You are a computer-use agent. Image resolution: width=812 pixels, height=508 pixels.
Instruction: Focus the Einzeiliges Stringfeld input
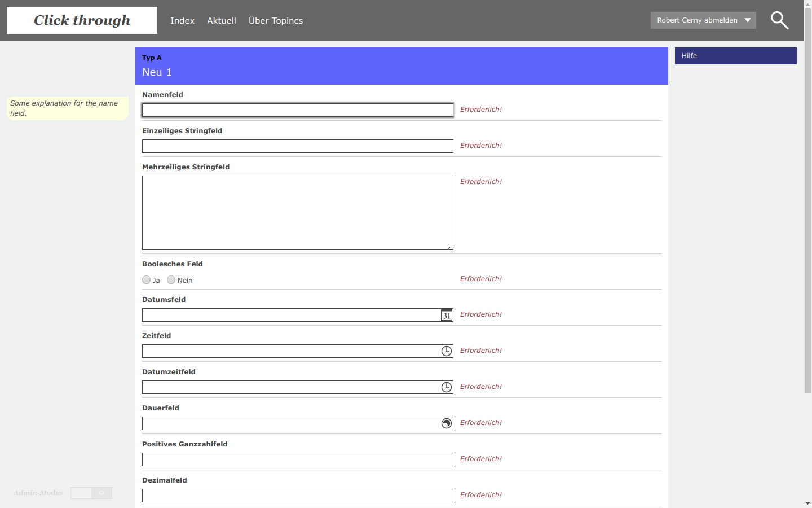click(x=298, y=146)
